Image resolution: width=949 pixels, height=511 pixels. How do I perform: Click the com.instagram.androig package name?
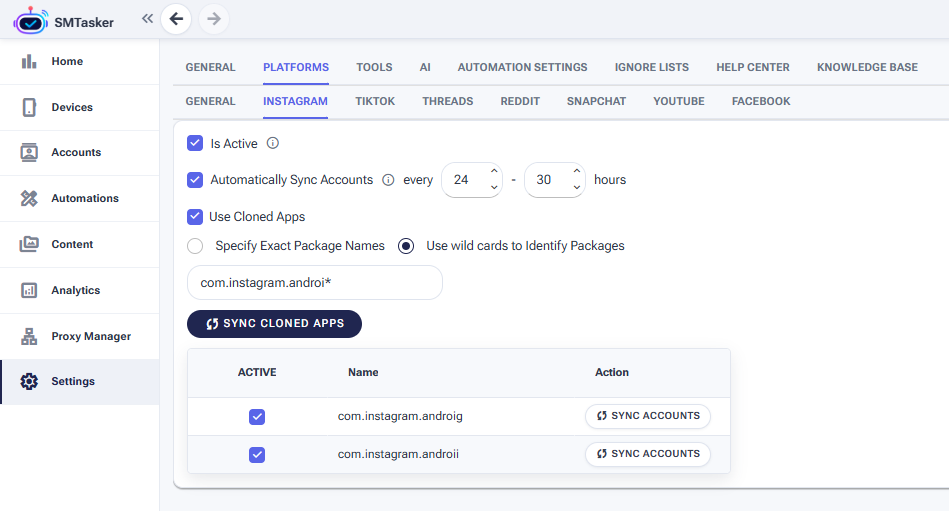[400, 417]
